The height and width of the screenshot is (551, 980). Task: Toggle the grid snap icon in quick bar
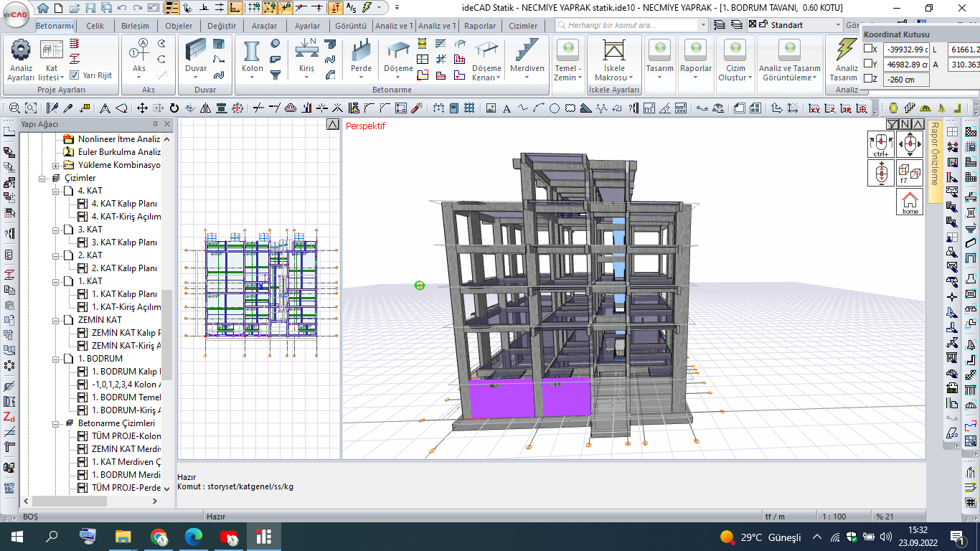tap(253, 8)
